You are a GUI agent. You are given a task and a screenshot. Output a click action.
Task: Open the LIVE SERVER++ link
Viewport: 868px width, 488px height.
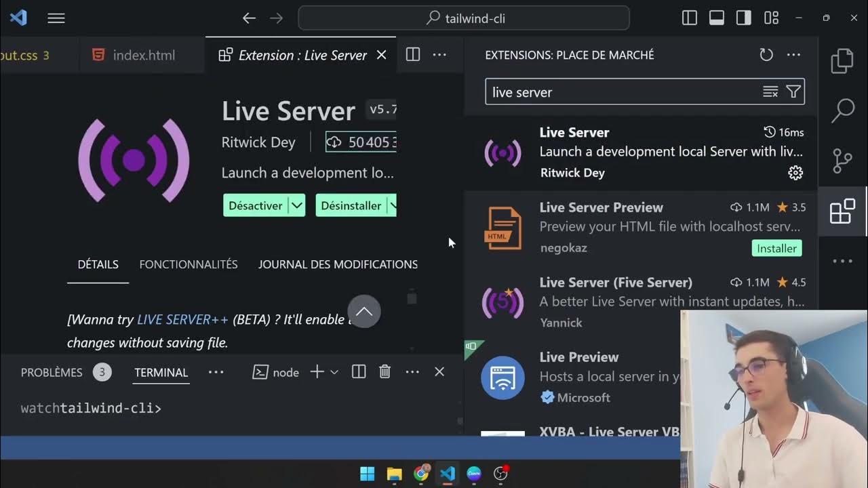[x=182, y=319]
